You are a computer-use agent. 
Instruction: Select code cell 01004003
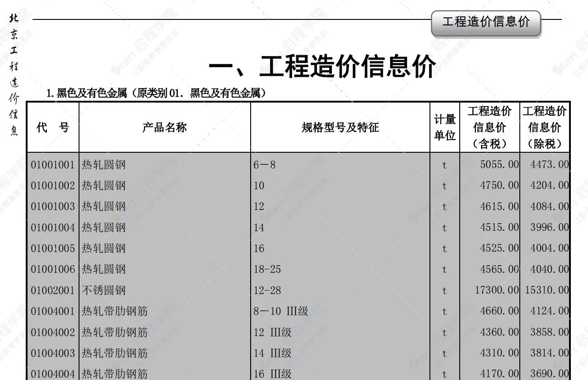point(53,353)
